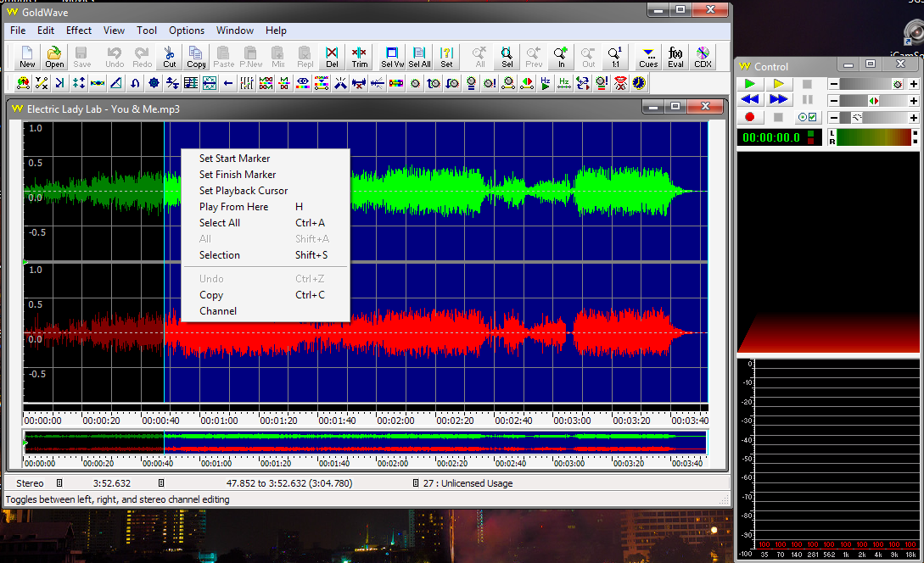
Task: Choose Set Start Marker in context menu
Action: click(x=266, y=159)
